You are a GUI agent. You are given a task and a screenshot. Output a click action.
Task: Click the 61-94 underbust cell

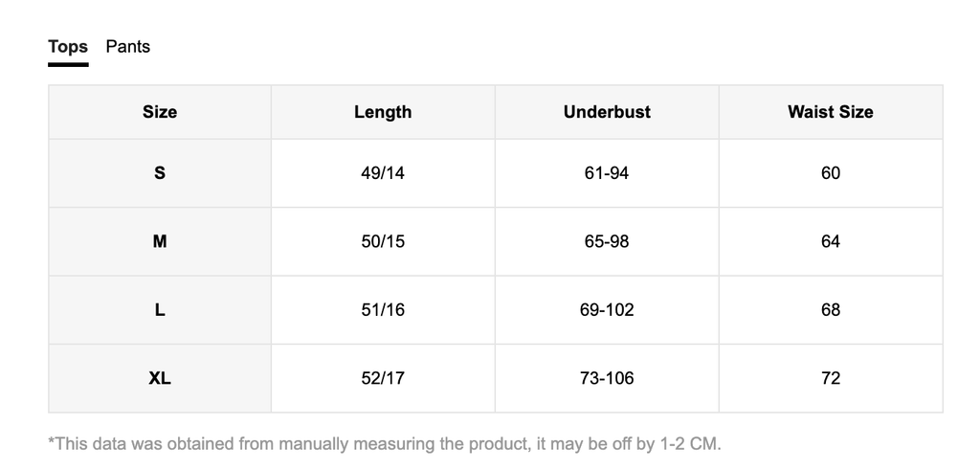click(607, 173)
